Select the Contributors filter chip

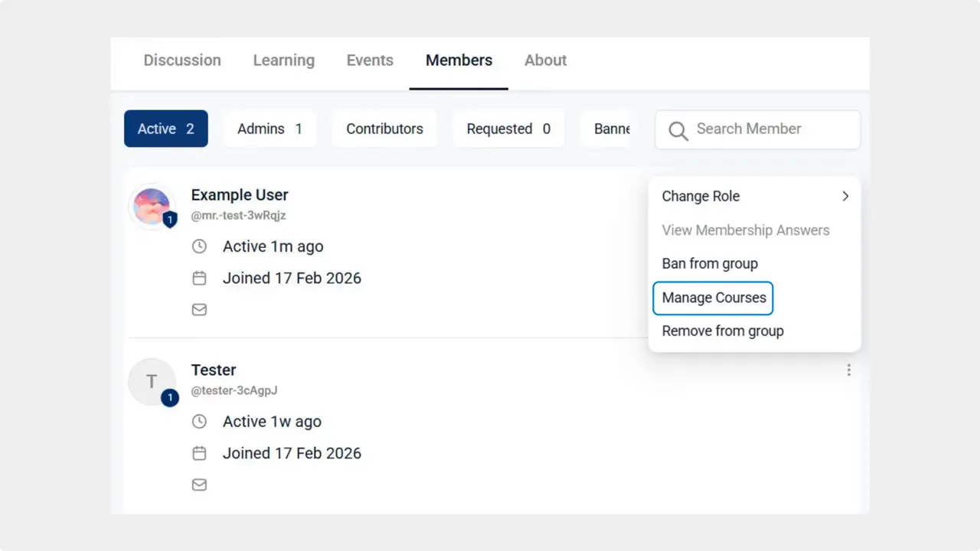[x=384, y=129]
